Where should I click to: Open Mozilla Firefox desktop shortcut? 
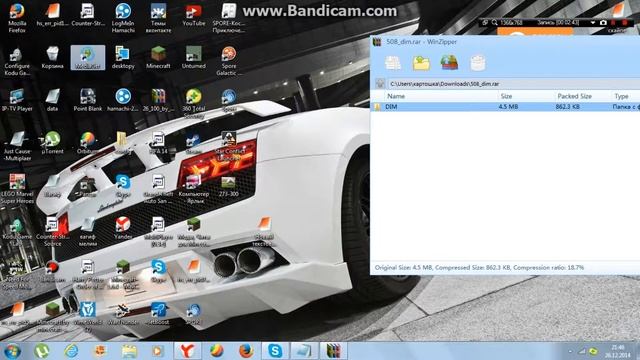pyautogui.click(x=17, y=18)
